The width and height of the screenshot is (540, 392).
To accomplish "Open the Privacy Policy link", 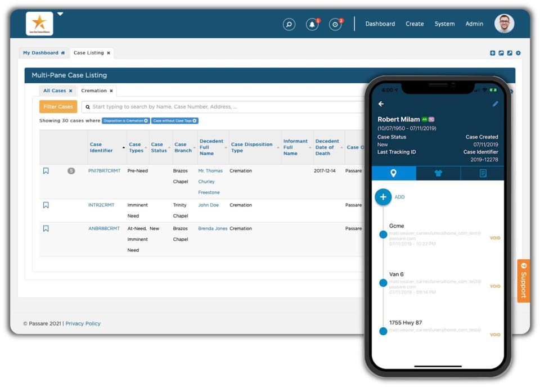I will click(x=82, y=323).
